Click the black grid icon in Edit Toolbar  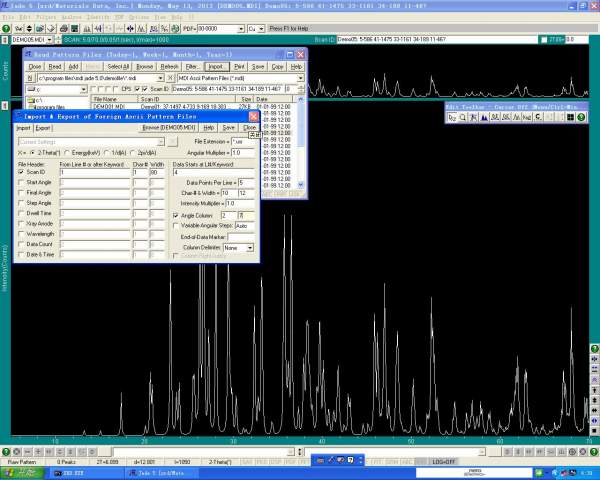(x=569, y=118)
